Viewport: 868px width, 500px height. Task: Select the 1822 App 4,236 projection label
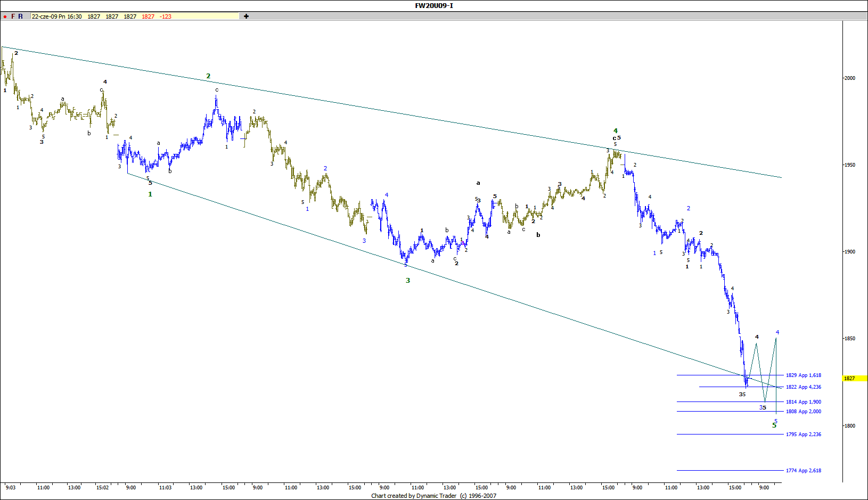point(804,387)
